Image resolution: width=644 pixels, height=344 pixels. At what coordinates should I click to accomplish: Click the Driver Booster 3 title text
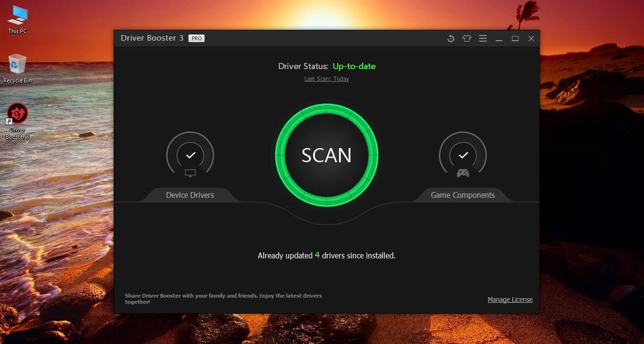(152, 38)
